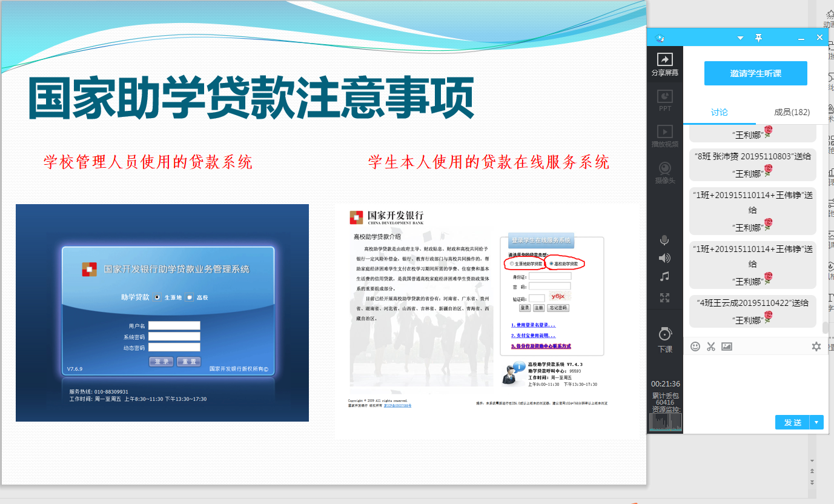Mute the microphone icon

click(664, 240)
